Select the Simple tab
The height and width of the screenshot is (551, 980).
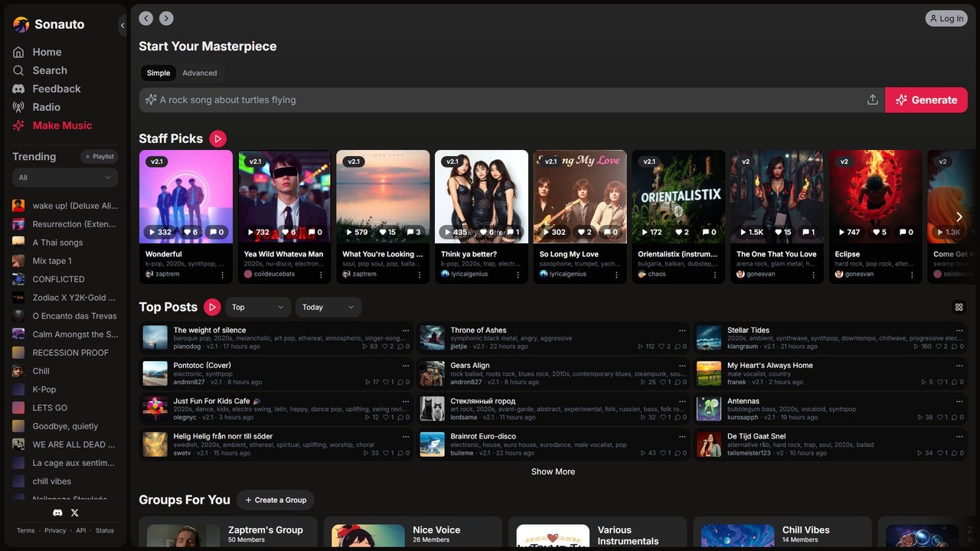tap(158, 73)
